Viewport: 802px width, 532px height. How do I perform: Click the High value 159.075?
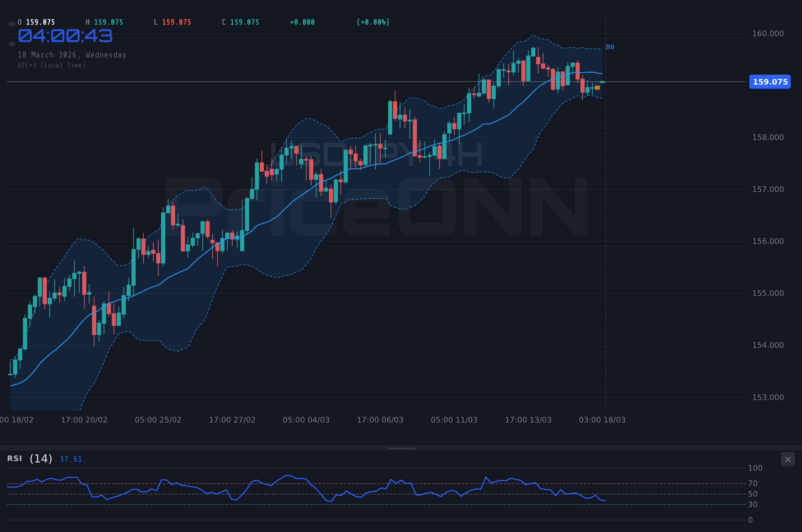point(108,22)
